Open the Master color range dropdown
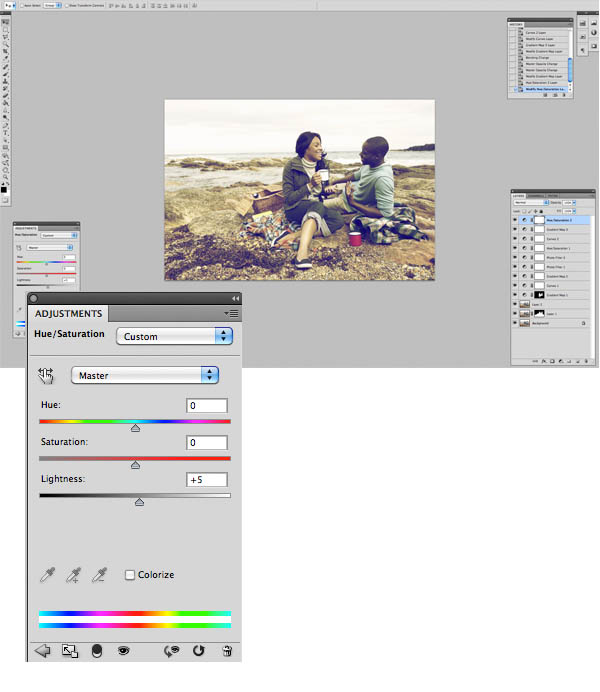The image size is (600, 692). click(144, 375)
